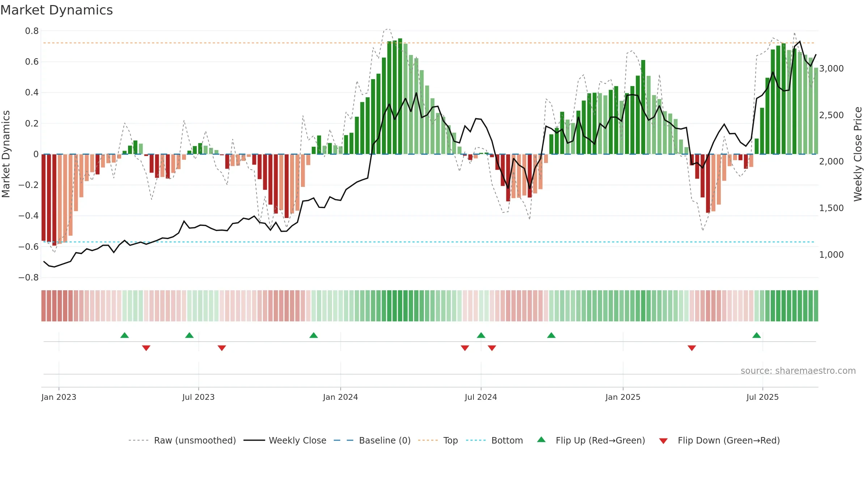Screen dimensions: 868x488
Task: Click the Jan 2023 x-axis label
Action: point(59,397)
